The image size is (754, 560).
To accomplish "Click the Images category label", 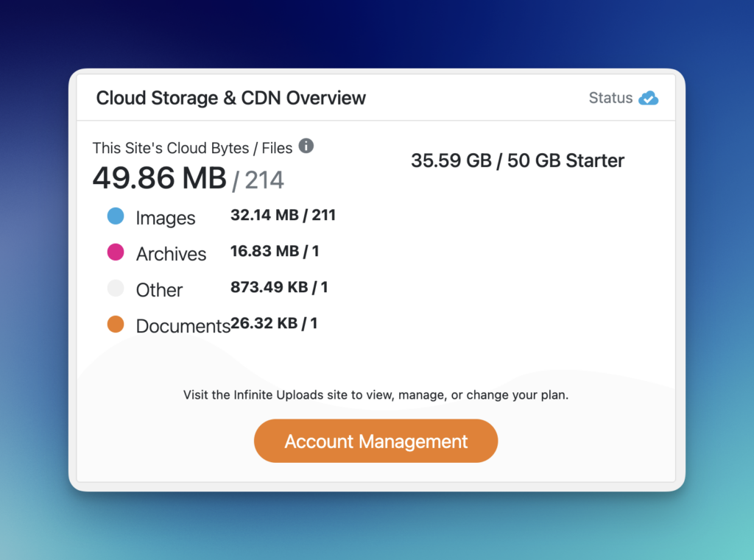I will [166, 218].
